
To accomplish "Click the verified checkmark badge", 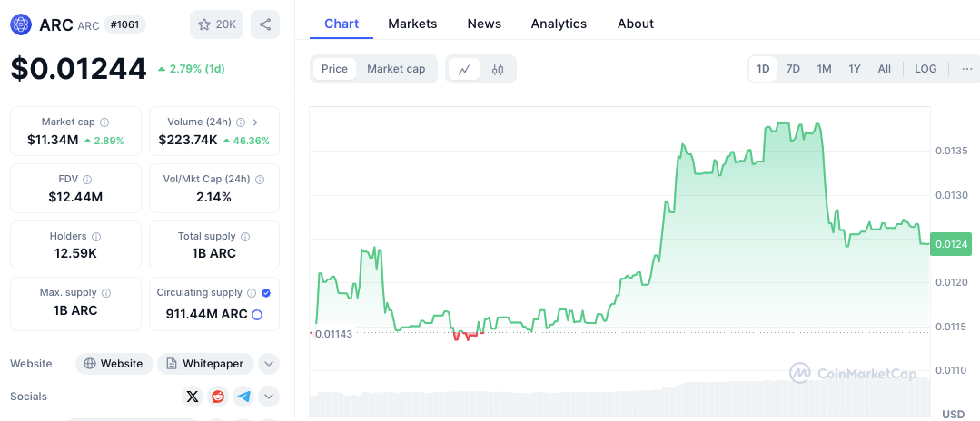I will (266, 293).
